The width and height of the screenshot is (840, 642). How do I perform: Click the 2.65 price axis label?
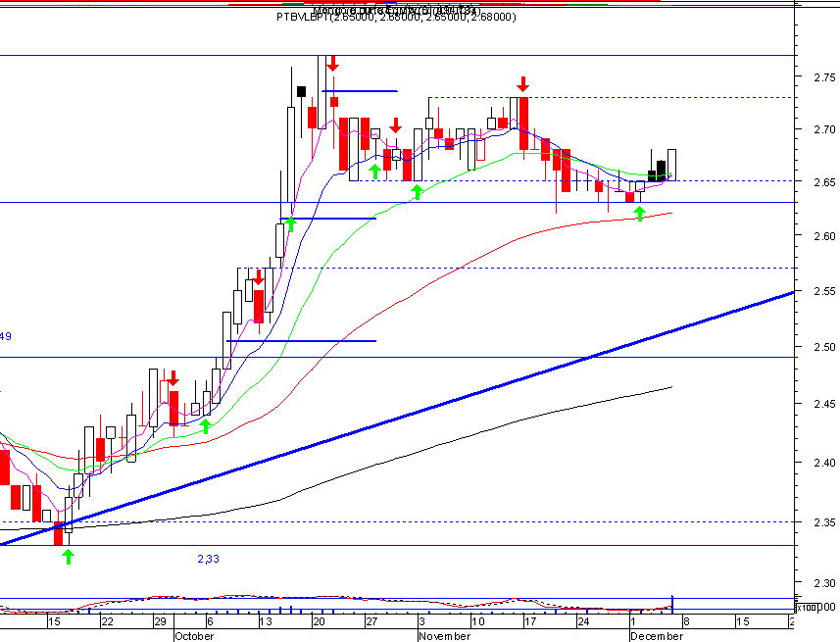(x=824, y=182)
